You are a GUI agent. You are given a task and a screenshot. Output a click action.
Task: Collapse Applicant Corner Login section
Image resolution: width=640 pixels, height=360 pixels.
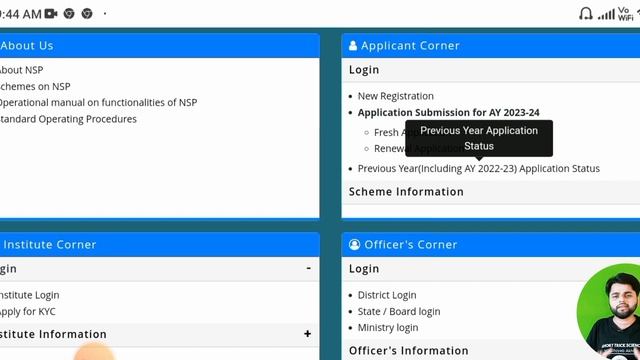tap(491, 70)
